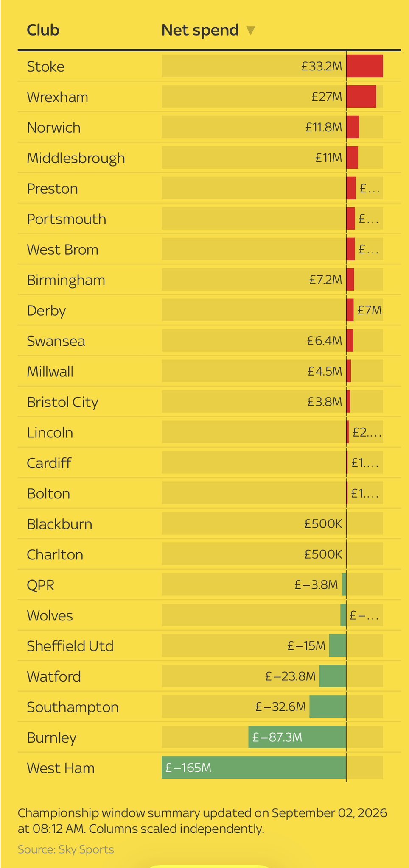The image size is (409, 868).
Task: Sort by the Club column header
Action: tap(43, 30)
